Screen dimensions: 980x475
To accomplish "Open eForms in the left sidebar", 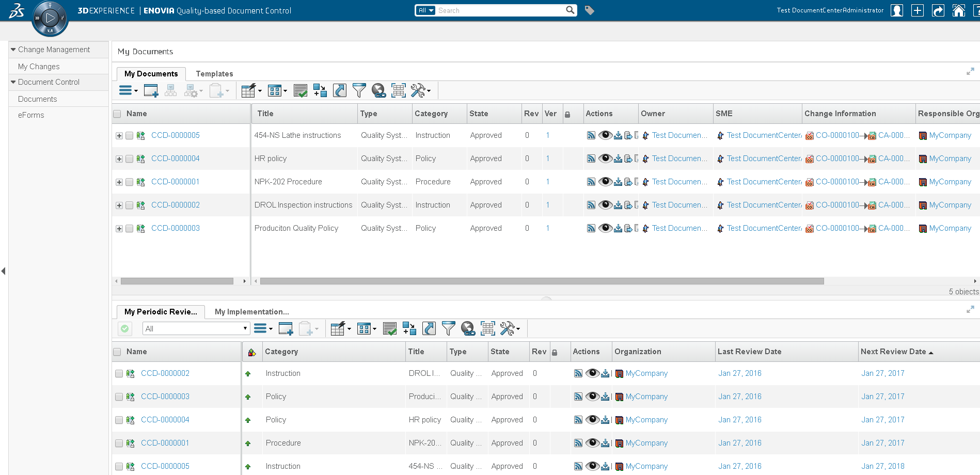I will click(x=31, y=115).
